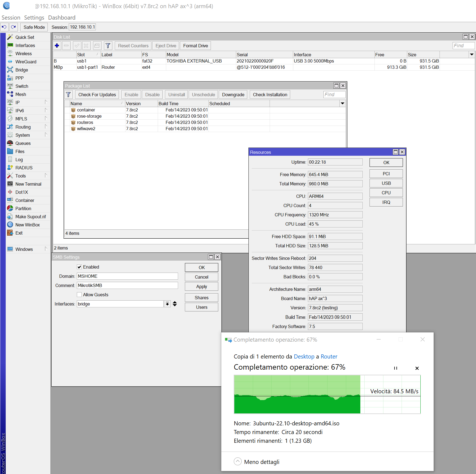The height and width of the screenshot is (474, 476).
Task: Open the Package List column selector dropdown
Action: pyautogui.click(x=342, y=104)
